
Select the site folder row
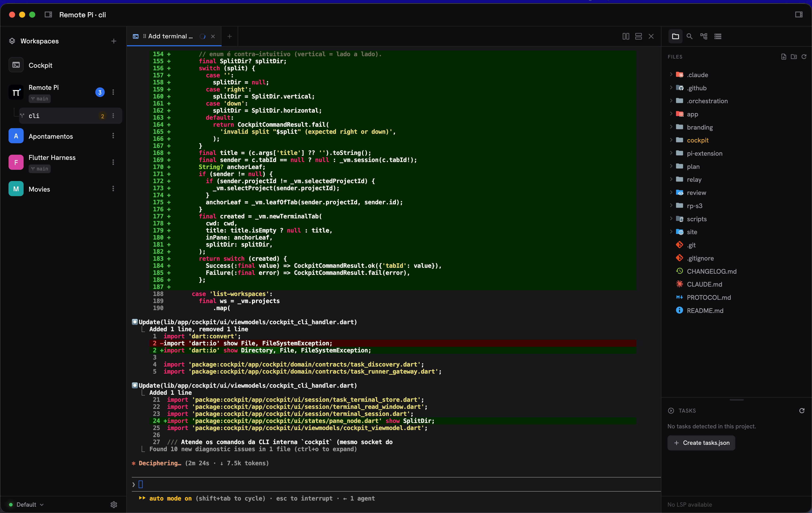tap(737, 232)
